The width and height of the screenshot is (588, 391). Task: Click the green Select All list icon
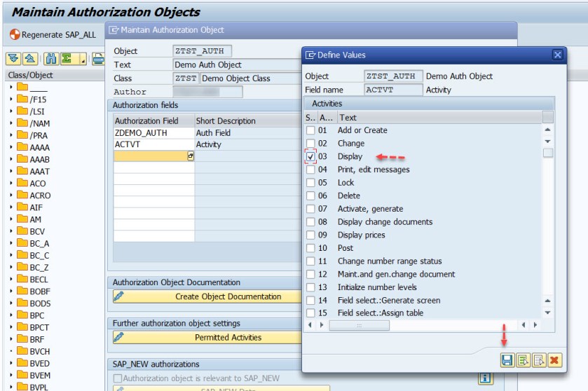[523, 361]
